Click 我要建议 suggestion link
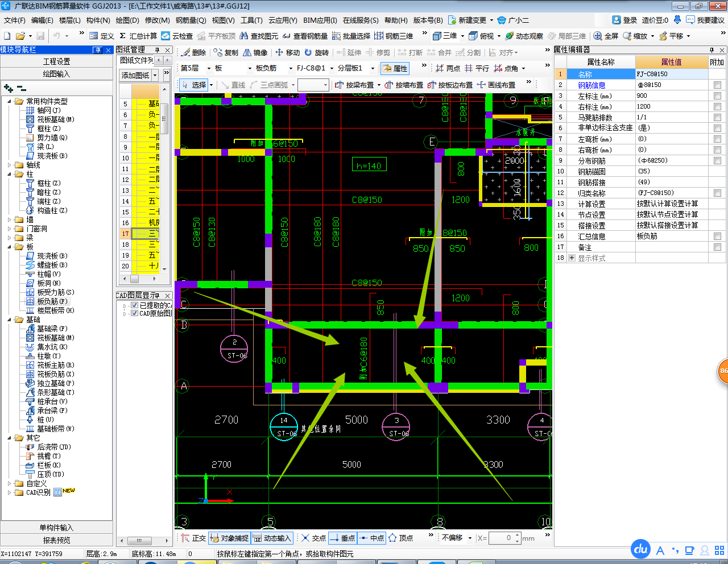Image resolution: width=728 pixels, height=564 pixels. [705, 20]
